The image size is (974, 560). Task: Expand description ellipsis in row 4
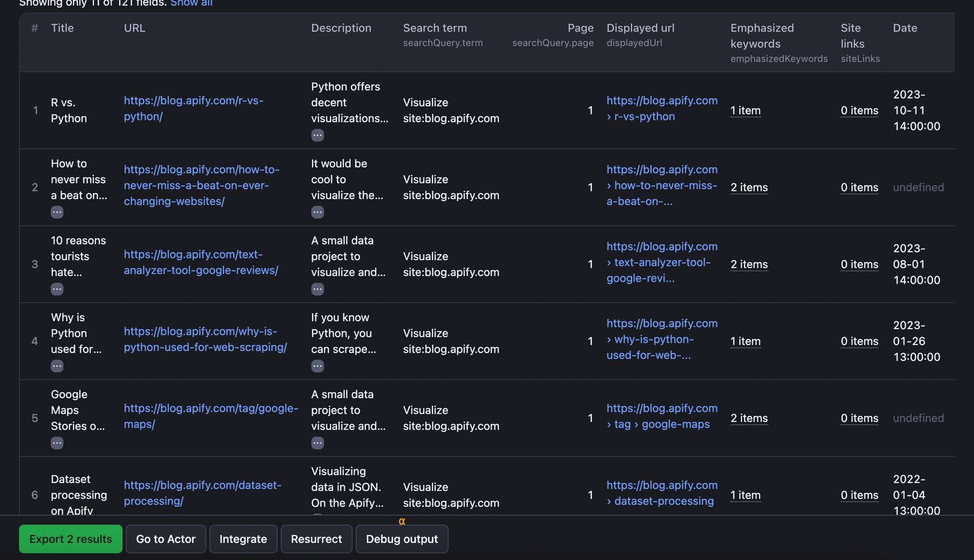tap(317, 366)
